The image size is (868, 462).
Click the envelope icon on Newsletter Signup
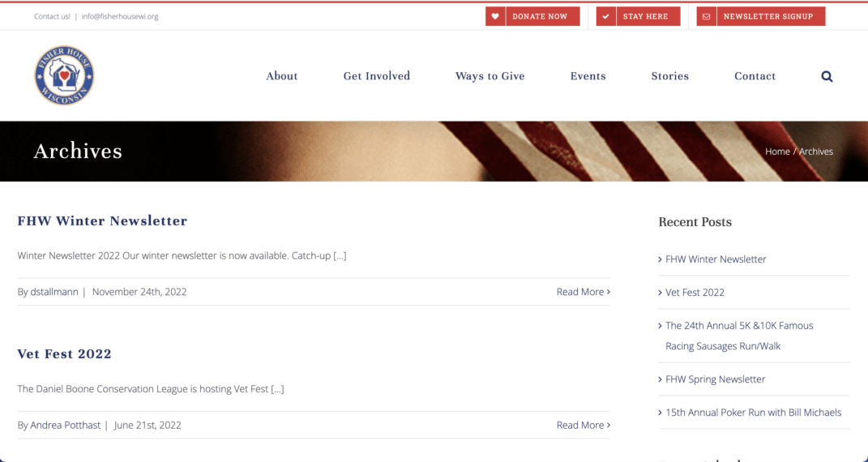pos(706,16)
